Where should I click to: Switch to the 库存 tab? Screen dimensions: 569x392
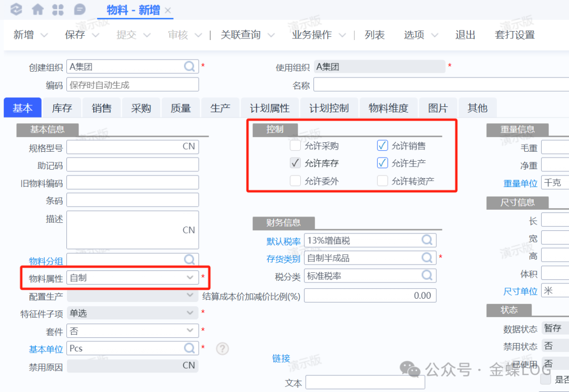(62, 108)
